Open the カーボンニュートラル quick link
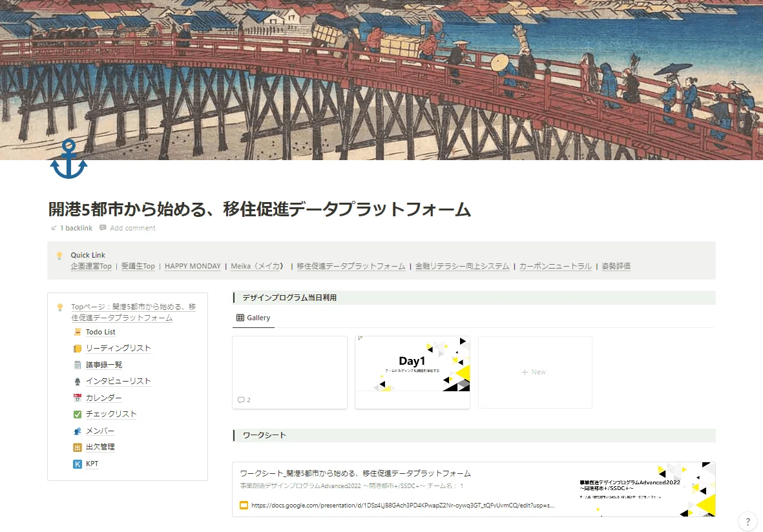The height and width of the screenshot is (532, 763). (555, 266)
